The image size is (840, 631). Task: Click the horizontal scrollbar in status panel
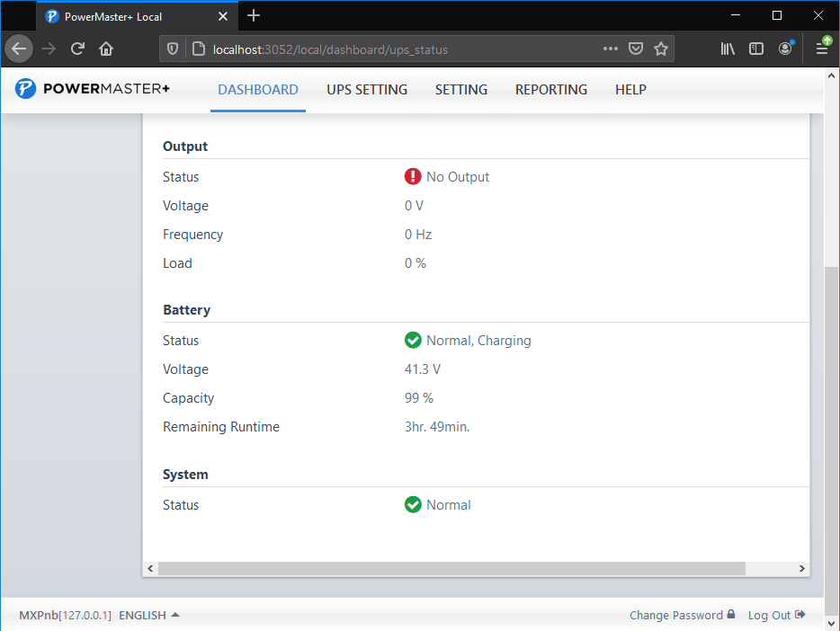[x=451, y=569]
